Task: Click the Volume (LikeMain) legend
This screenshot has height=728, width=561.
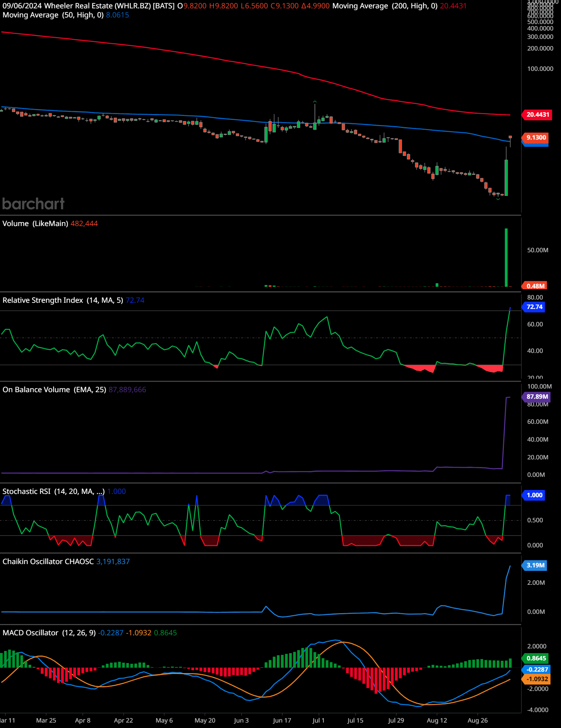Action: [x=35, y=224]
